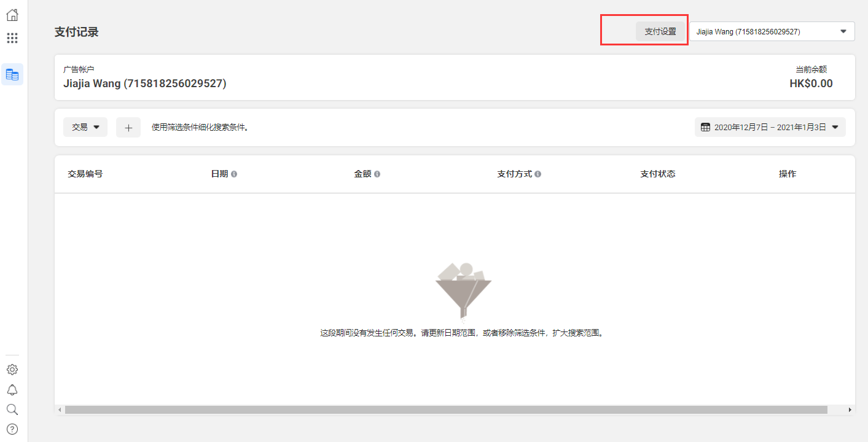Open the all tools grid menu icon
The height and width of the screenshot is (442, 868).
click(x=12, y=38)
